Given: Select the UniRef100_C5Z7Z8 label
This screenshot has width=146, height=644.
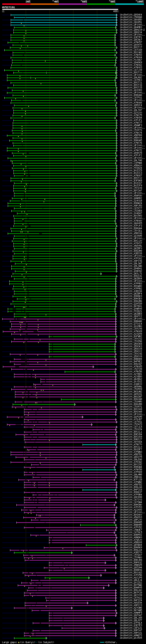Looking at the screenshot, I should 131,369.
